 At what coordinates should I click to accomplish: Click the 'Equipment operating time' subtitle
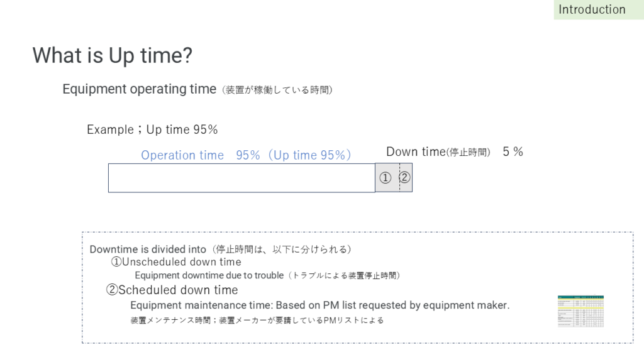point(139,89)
